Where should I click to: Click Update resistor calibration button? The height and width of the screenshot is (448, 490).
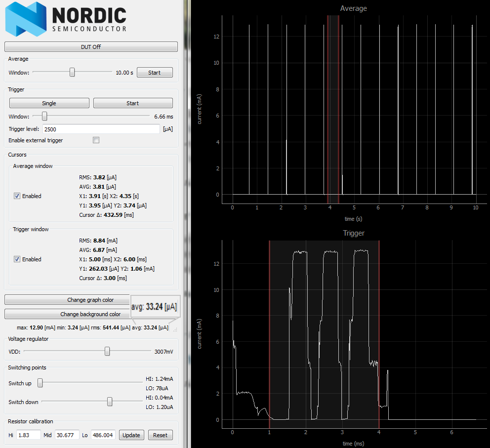coord(131,435)
